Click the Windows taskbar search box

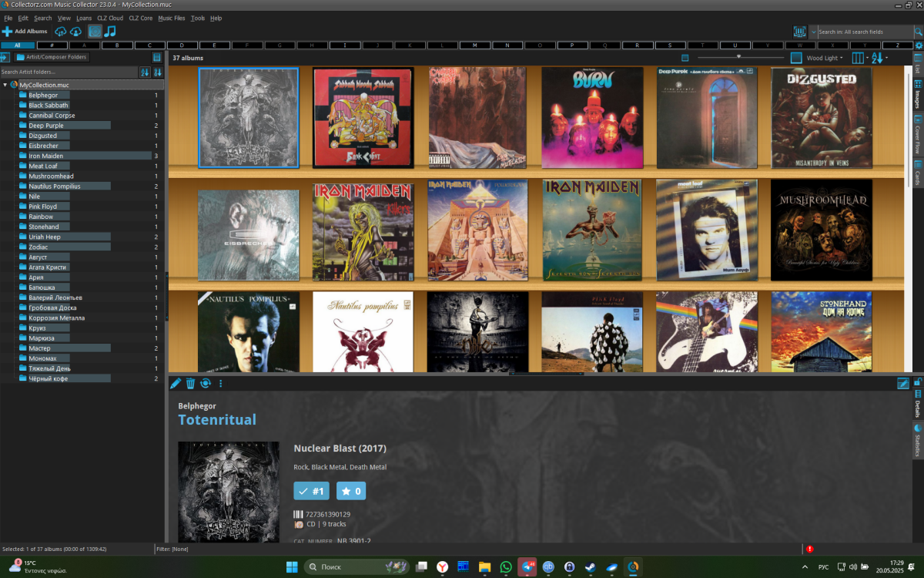[x=357, y=566]
